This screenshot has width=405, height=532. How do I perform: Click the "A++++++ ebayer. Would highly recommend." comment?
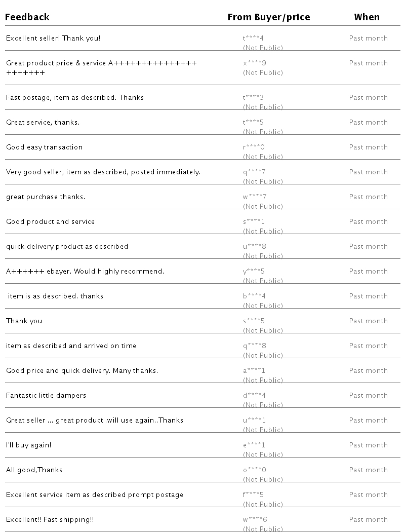click(85, 271)
